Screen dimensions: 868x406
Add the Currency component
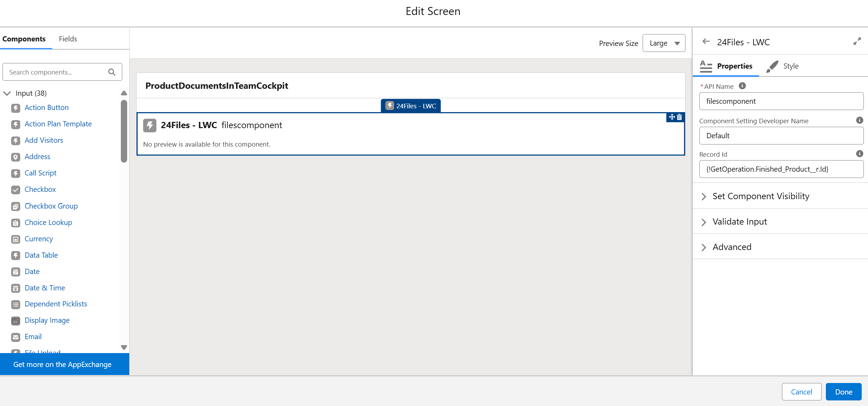pos(39,239)
